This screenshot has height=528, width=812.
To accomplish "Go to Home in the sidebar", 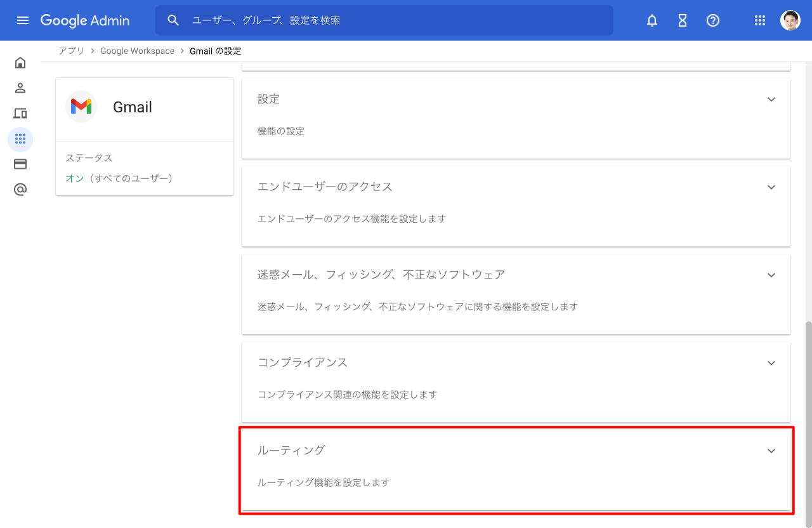I will [20, 63].
